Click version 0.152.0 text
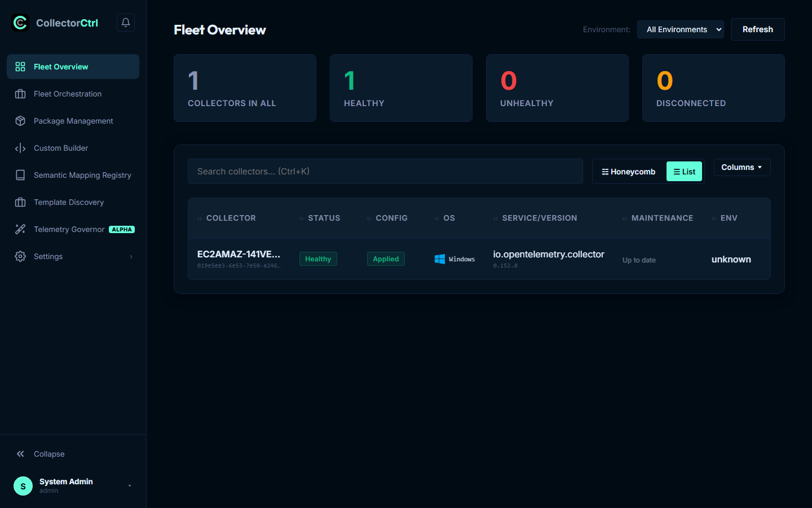 pos(505,266)
